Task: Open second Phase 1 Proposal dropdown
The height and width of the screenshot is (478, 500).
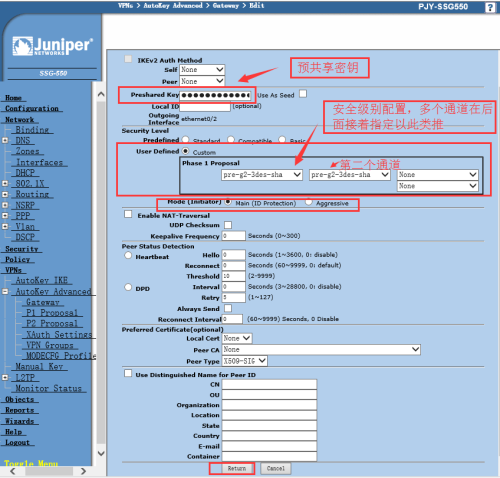Action: pos(350,175)
